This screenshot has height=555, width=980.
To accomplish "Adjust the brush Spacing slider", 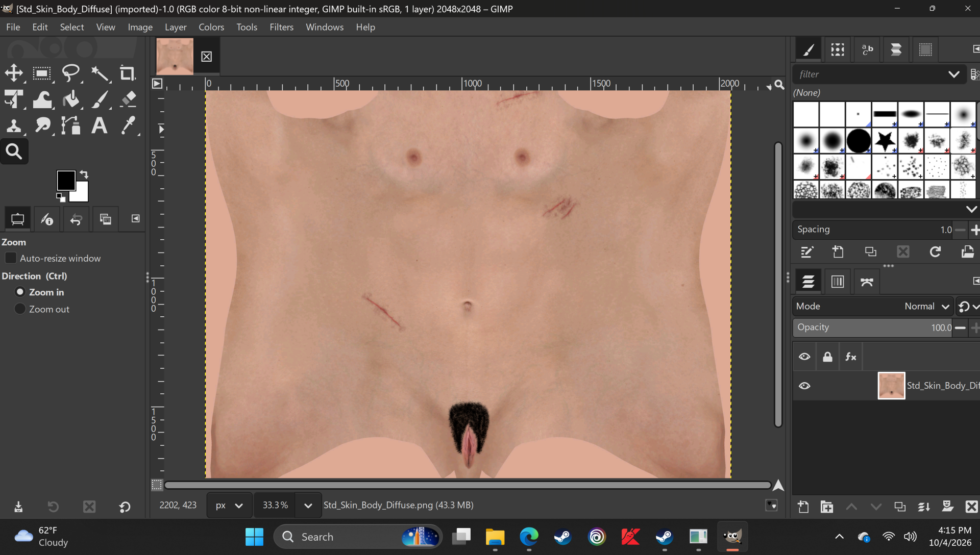I will click(x=873, y=230).
